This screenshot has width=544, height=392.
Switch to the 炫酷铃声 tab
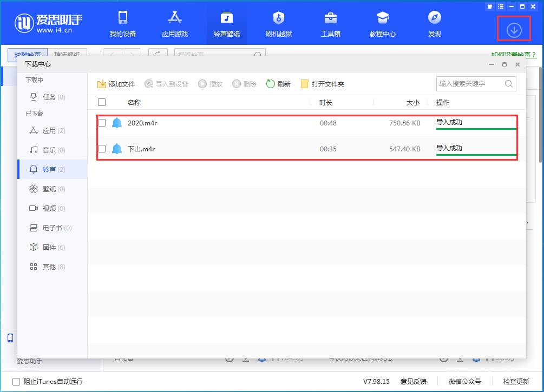pos(29,55)
